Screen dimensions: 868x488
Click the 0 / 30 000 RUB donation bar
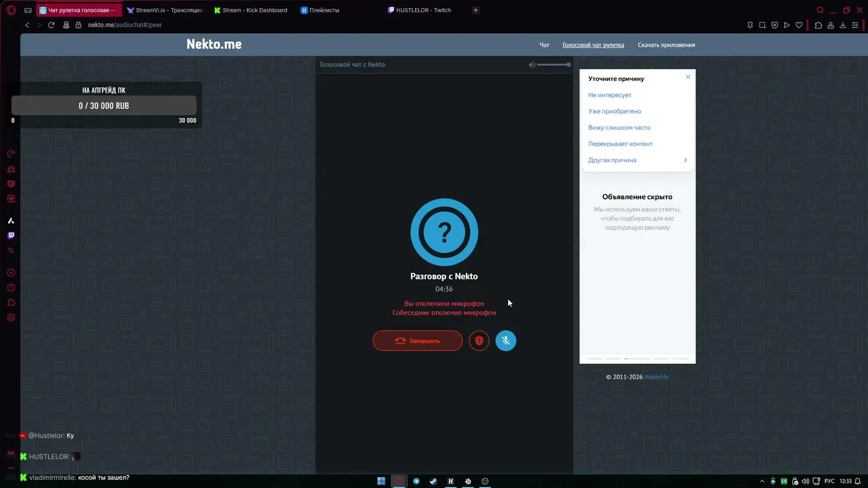104,106
